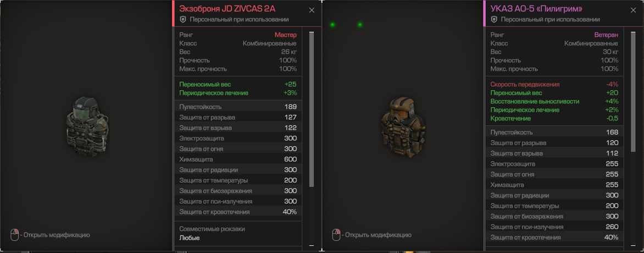The height and width of the screenshot is (253, 644).
Task: Click the Мастер rank label
Action: 285,35
